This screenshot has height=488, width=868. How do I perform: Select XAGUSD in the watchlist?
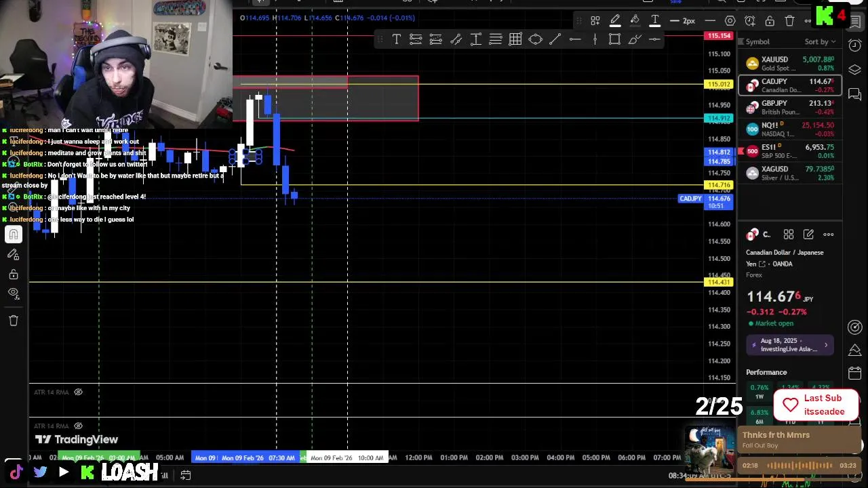click(791, 173)
